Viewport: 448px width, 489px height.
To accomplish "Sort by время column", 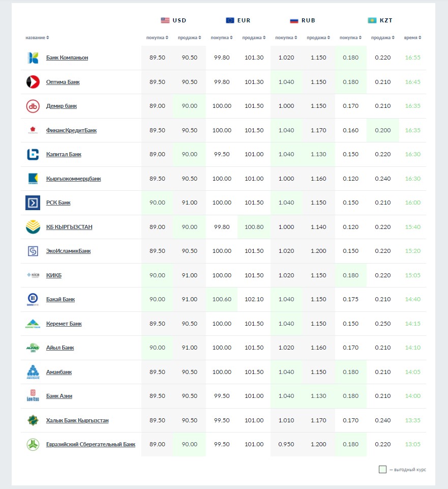I will pyautogui.click(x=412, y=38).
